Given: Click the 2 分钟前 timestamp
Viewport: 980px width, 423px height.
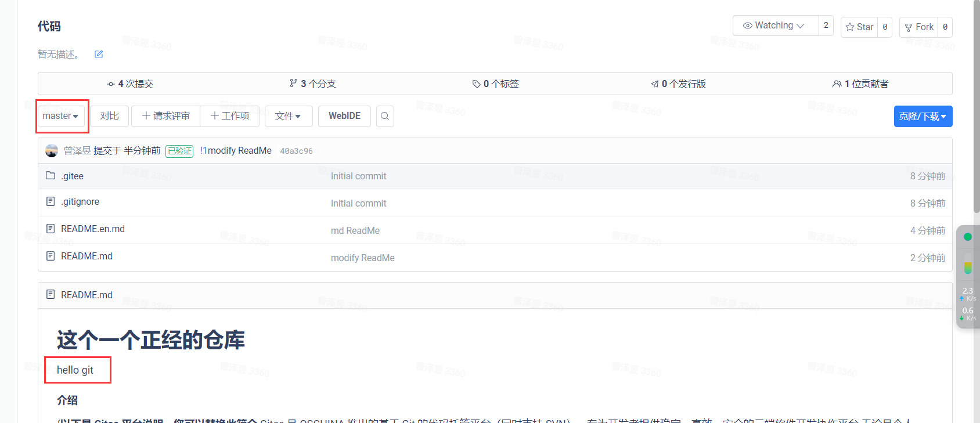Looking at the screenshot, I should pos(928,258).
